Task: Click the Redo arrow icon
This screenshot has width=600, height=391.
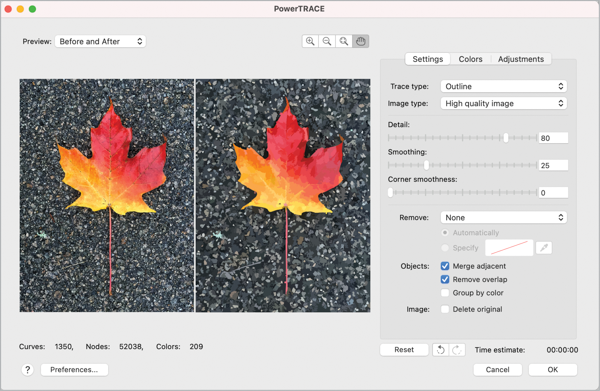Action: tap(457, 350)
